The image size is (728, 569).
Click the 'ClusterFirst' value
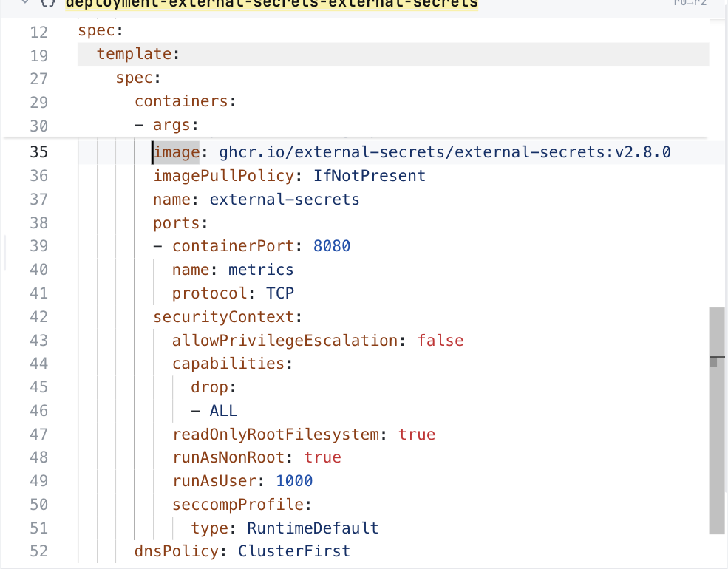[294, 551]
